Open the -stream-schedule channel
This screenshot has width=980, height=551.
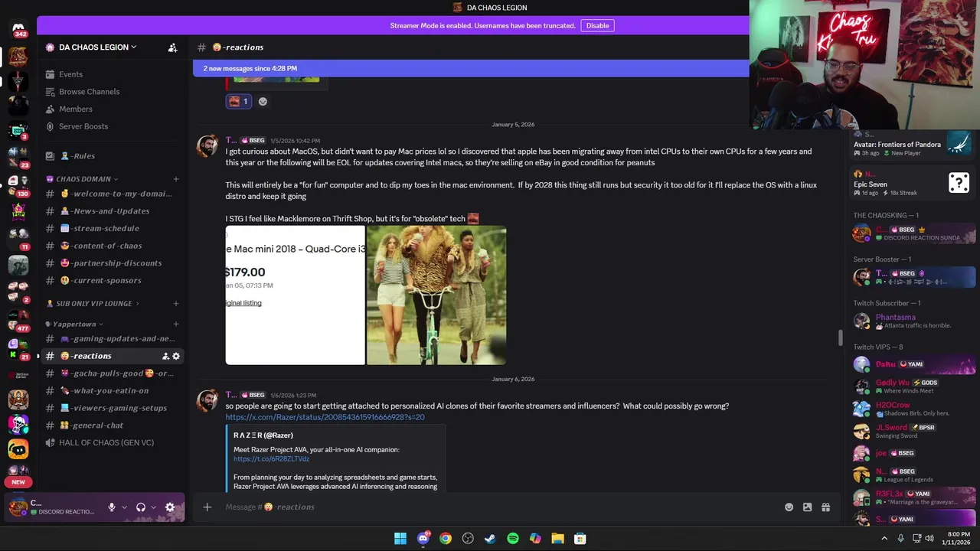click(x=113, y=228)
